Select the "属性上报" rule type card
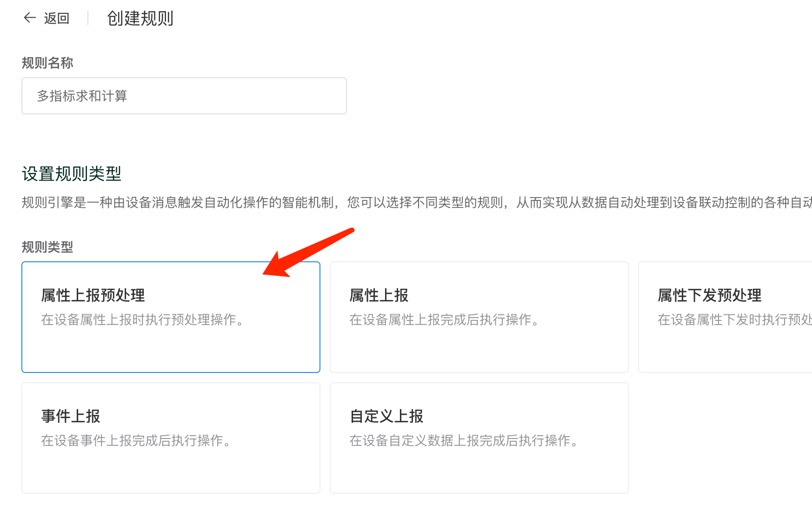Viewport: 812px width, 505px height. pos(479,344)
